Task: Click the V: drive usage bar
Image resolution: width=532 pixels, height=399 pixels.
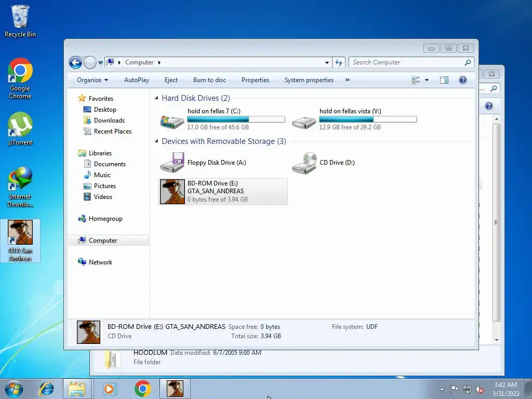Action: pos(368,119)
